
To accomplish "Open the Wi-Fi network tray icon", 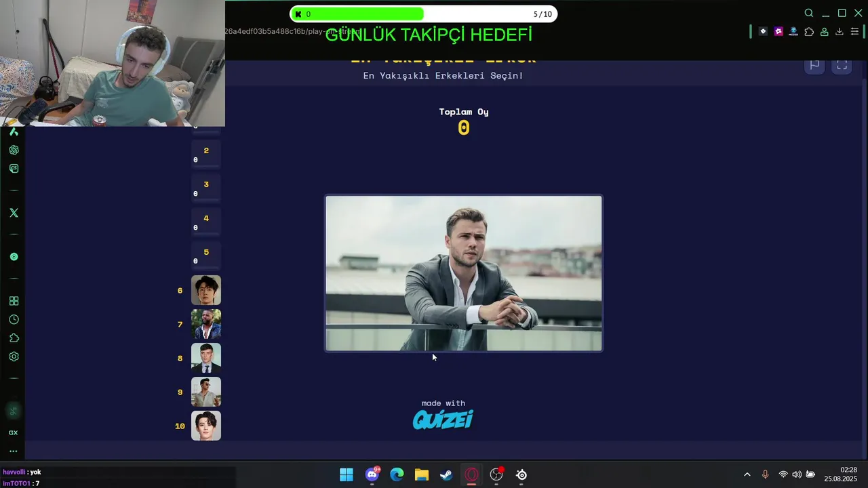I will (783, 474).
